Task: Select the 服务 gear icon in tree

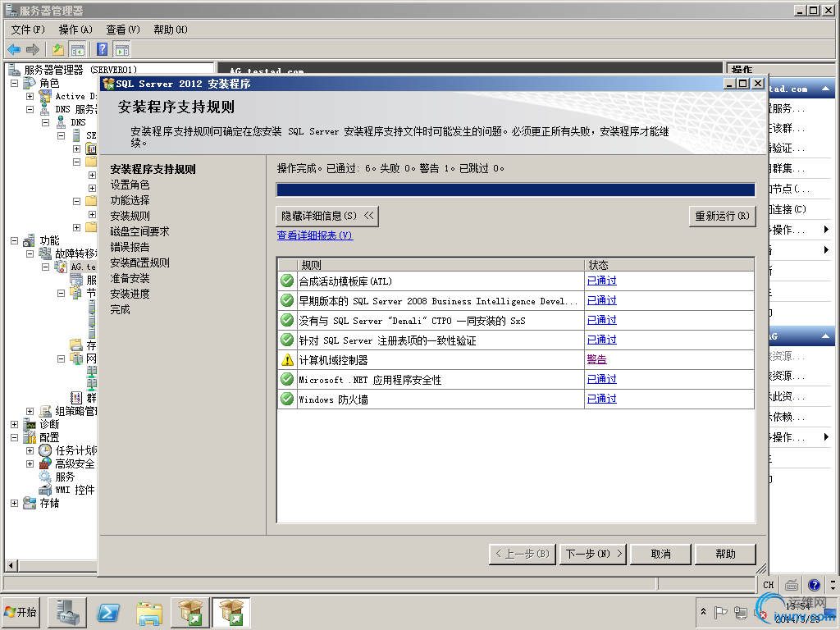Action: coord(45,477)
